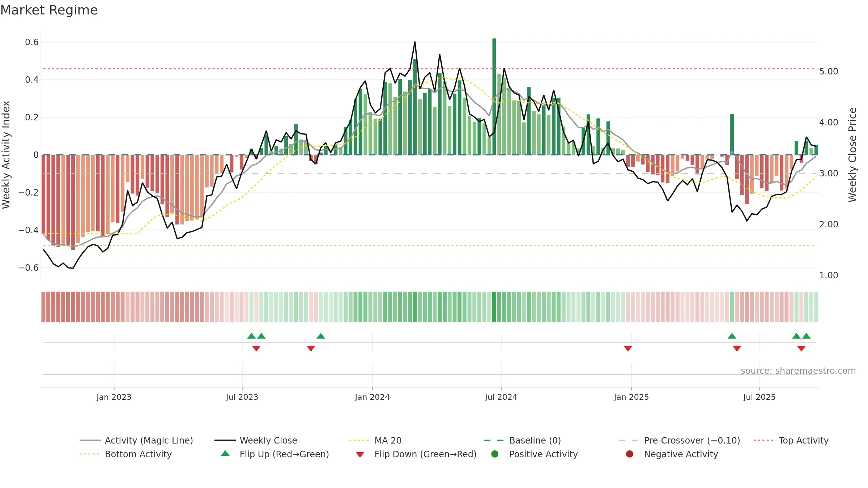Click the Weekly Close legend entry

[256, 440]
